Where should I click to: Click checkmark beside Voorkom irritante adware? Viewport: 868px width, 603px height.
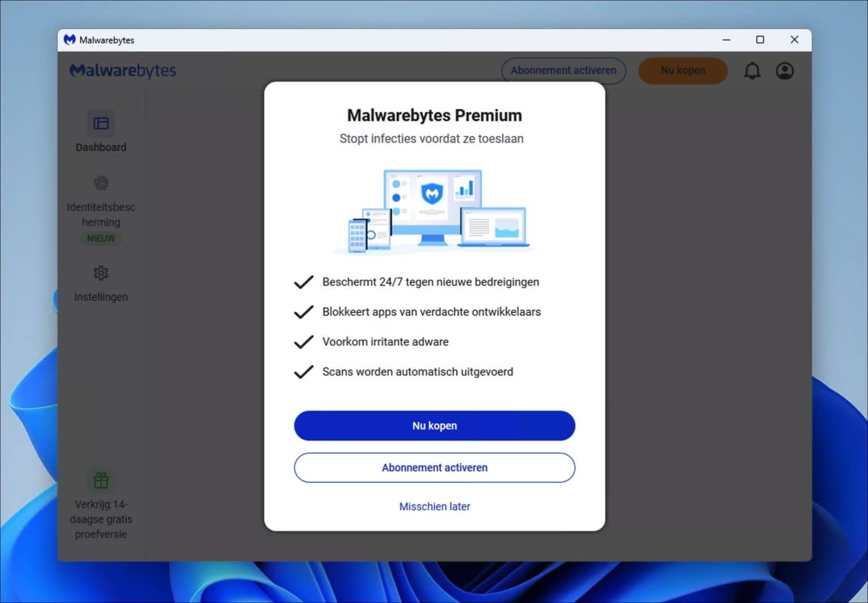(x=303, y=342)
